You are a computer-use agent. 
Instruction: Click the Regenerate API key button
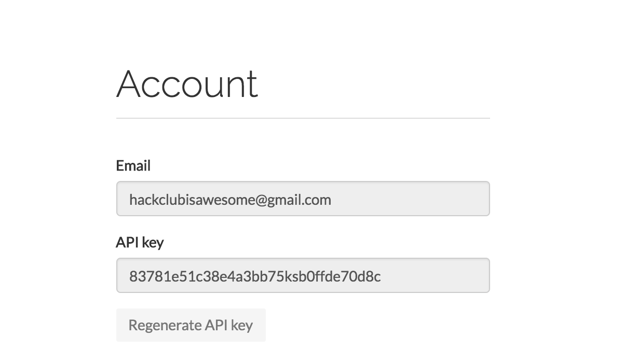point(191,325)
